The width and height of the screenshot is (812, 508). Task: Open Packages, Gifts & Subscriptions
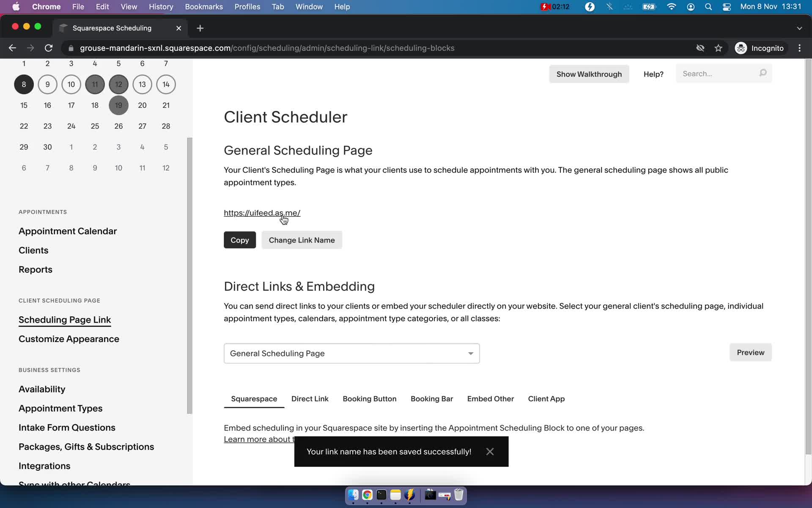pos(86,447)
